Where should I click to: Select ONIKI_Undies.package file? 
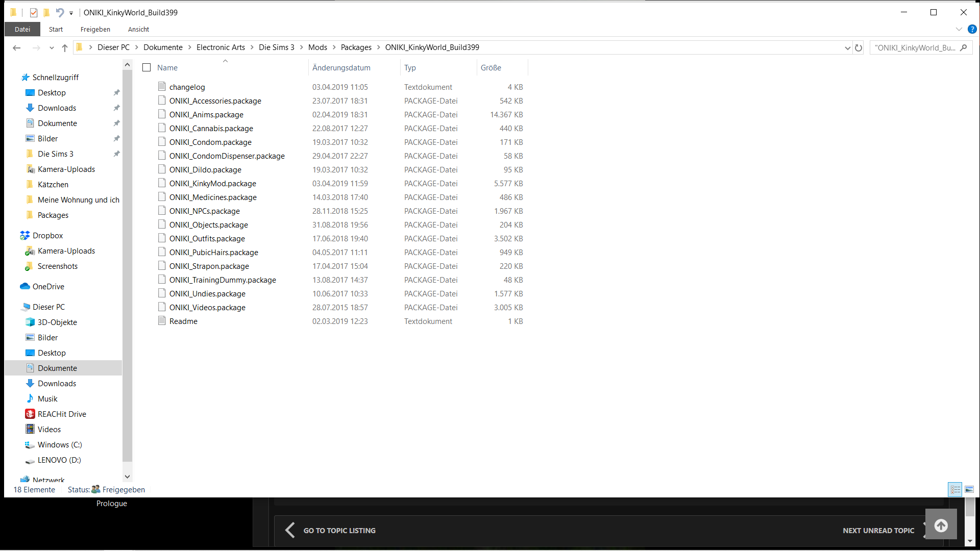[x=207, y=293]
